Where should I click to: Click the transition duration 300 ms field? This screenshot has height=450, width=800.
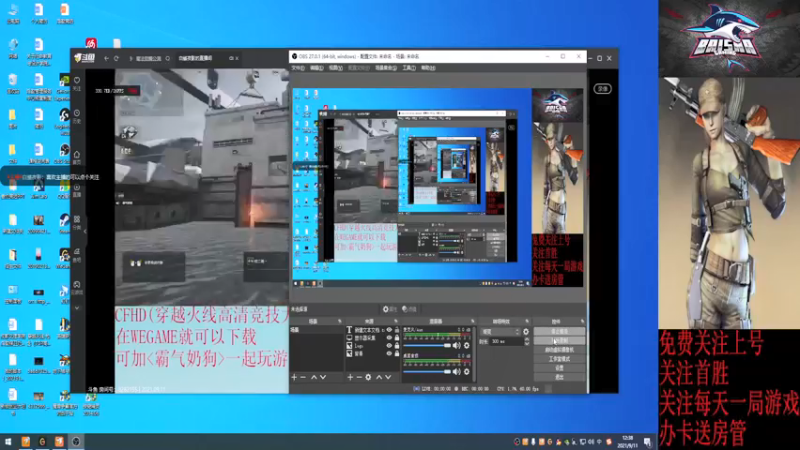[x=506, y=341]
